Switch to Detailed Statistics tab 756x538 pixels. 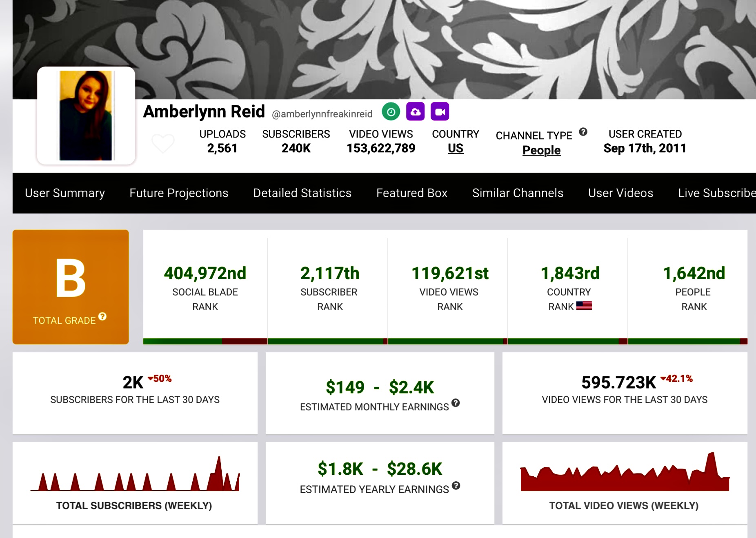pyautogui.click(x=302, y=193)
